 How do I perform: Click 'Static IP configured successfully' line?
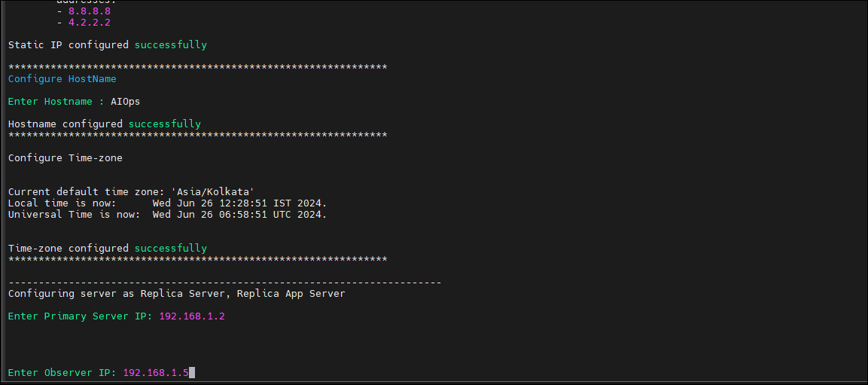[x=108, y=45]
